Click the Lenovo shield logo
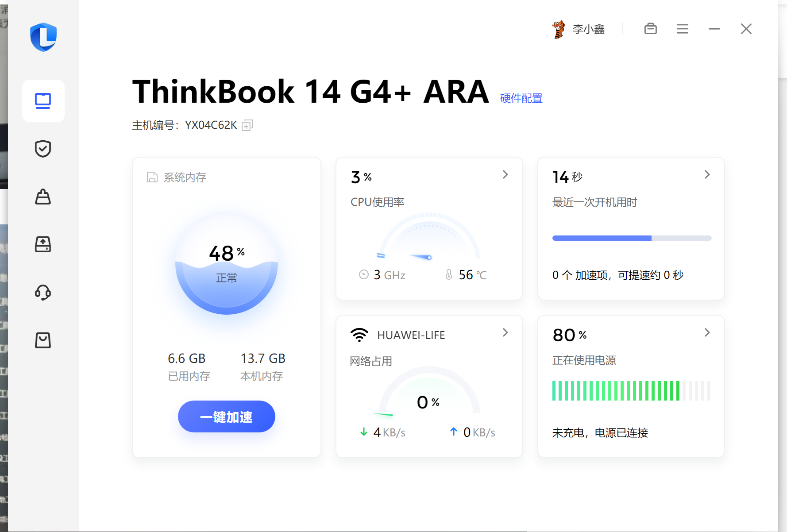The width and height of the screenshot is (787, 532). coord(43,37)
